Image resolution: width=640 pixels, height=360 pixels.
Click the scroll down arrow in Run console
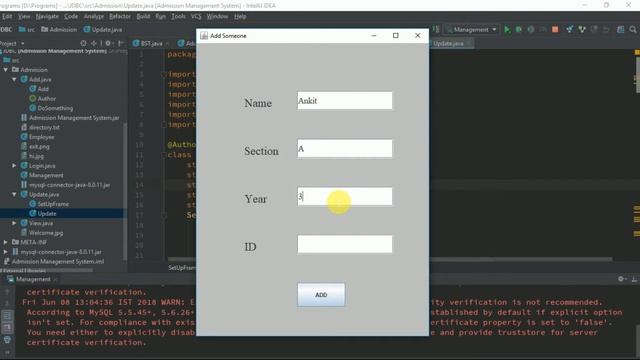coord(7,304)
